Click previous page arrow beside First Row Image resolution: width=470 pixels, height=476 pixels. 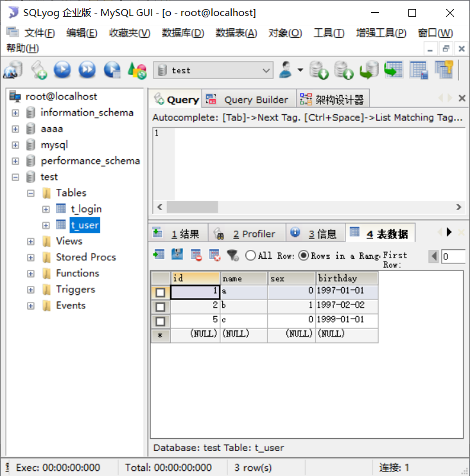434,256
